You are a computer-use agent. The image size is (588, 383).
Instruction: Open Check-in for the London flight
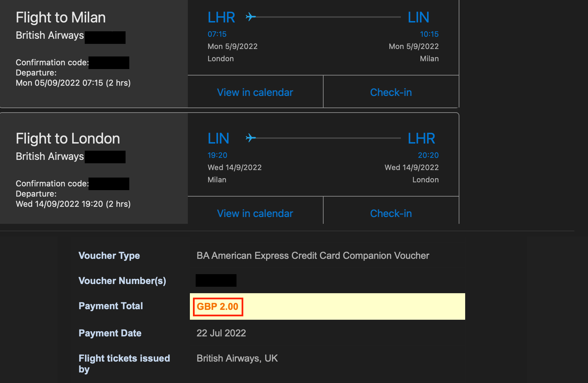coord(391,213)
